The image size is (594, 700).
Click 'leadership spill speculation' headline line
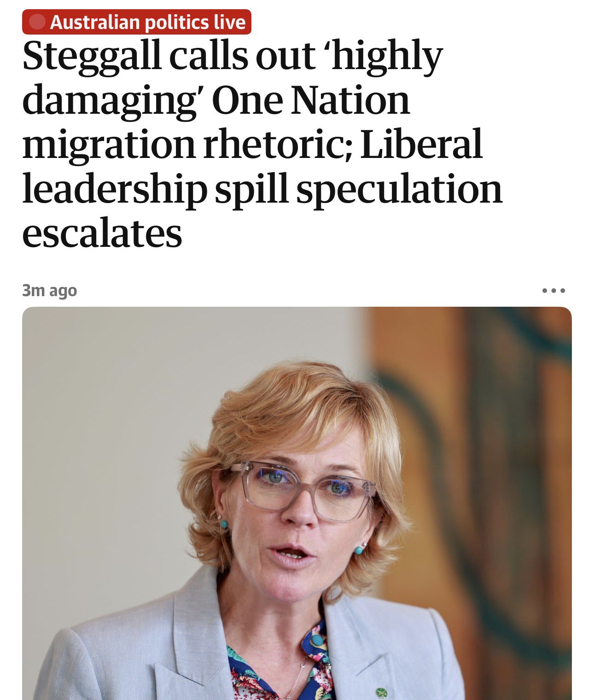point(262,189)
